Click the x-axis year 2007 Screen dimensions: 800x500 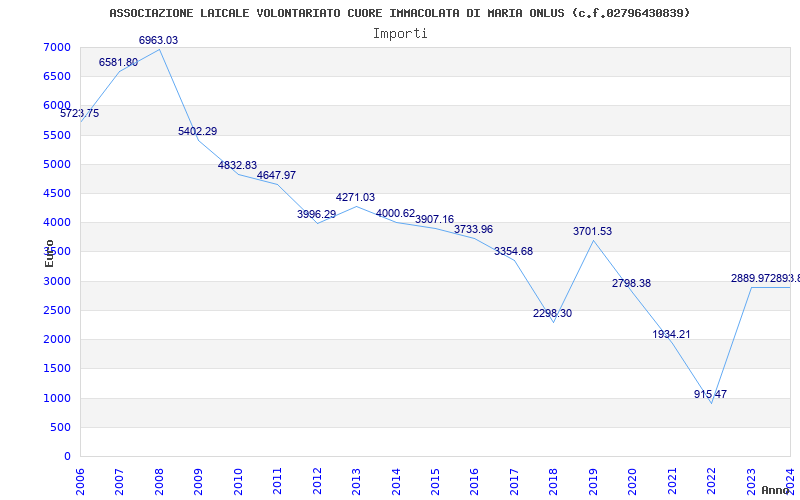[x=119, y=481]
